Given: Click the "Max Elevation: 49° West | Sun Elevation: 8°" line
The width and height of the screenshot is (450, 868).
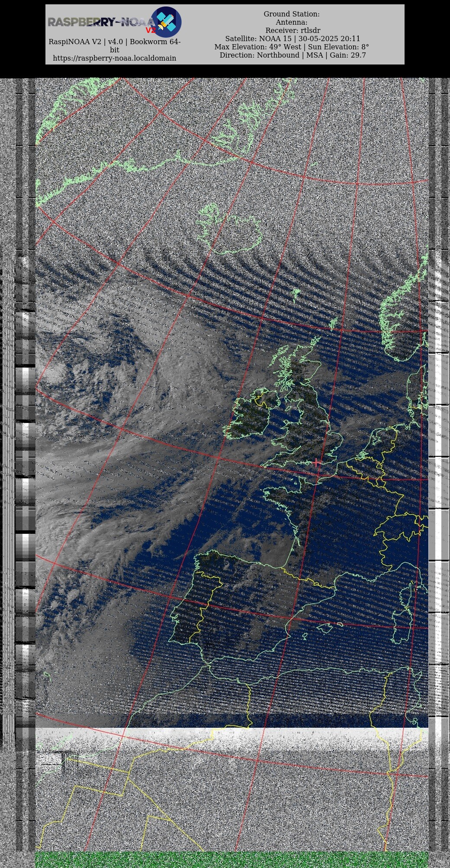Looking at the screenshot, I should 292,47.
